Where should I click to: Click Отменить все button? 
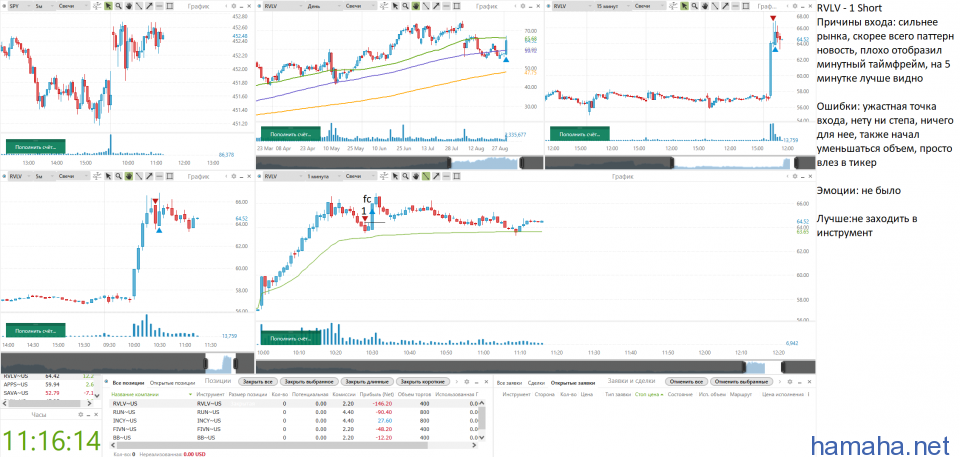coord(686,382)
